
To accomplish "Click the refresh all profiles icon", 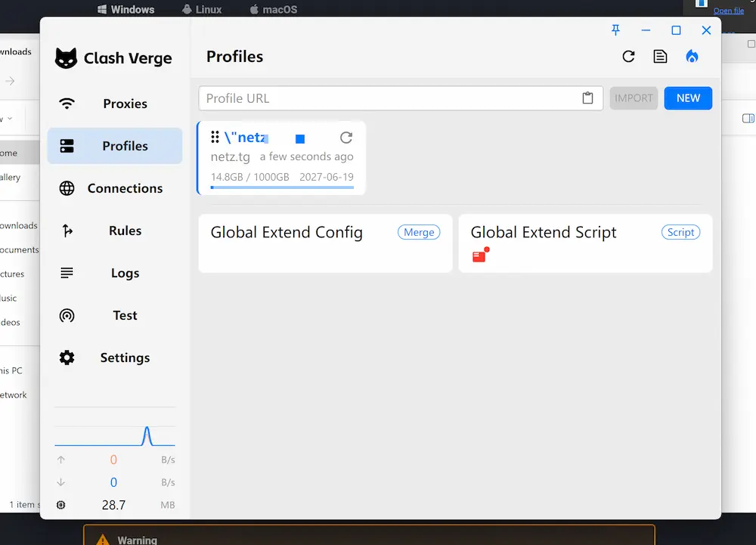I will 628,57.
